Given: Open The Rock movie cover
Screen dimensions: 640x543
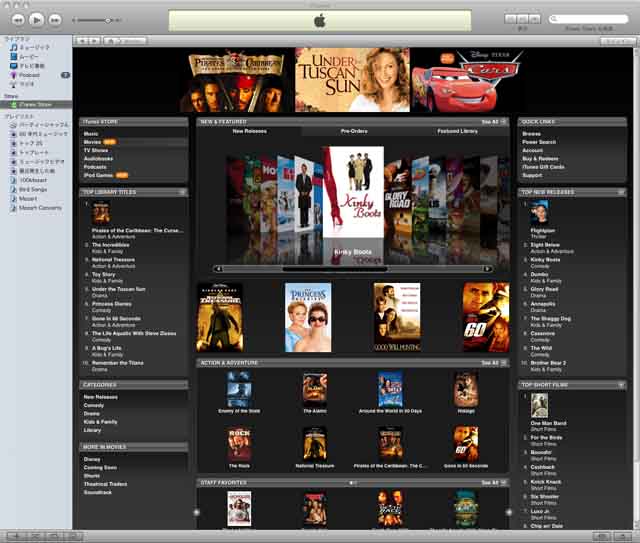Looking at the screenshot, I should [x=239, y=444].
